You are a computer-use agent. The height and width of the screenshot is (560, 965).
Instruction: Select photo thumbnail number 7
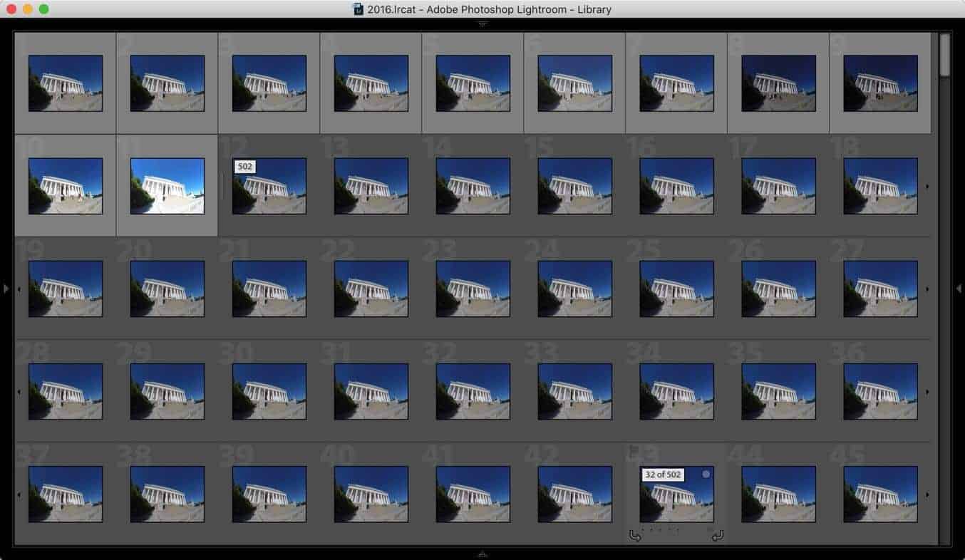click(x=677, y=83)
